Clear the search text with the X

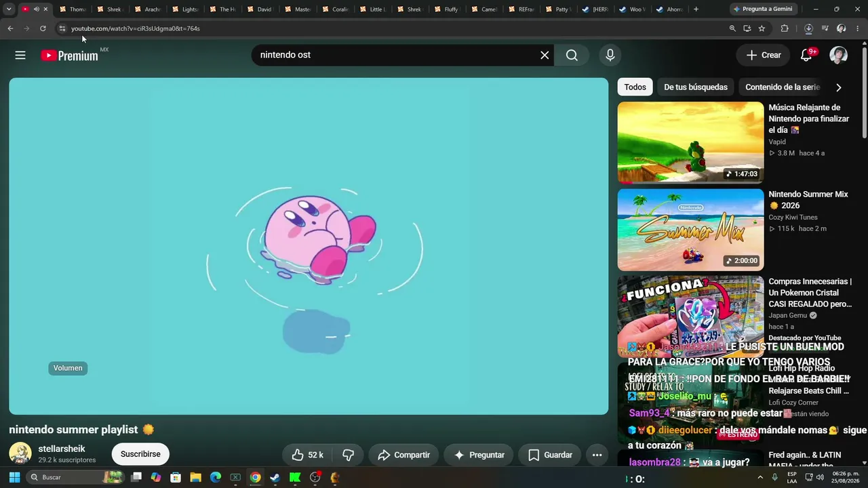pos(545,56)
